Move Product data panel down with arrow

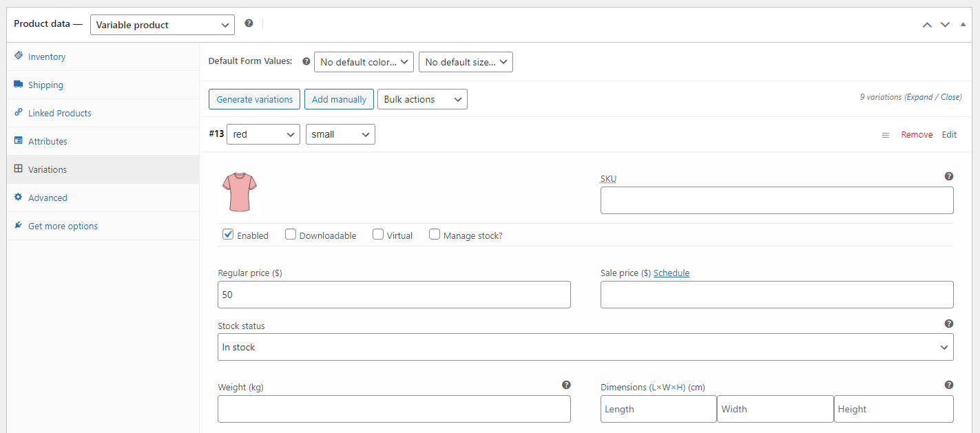[x=945, y=24]
